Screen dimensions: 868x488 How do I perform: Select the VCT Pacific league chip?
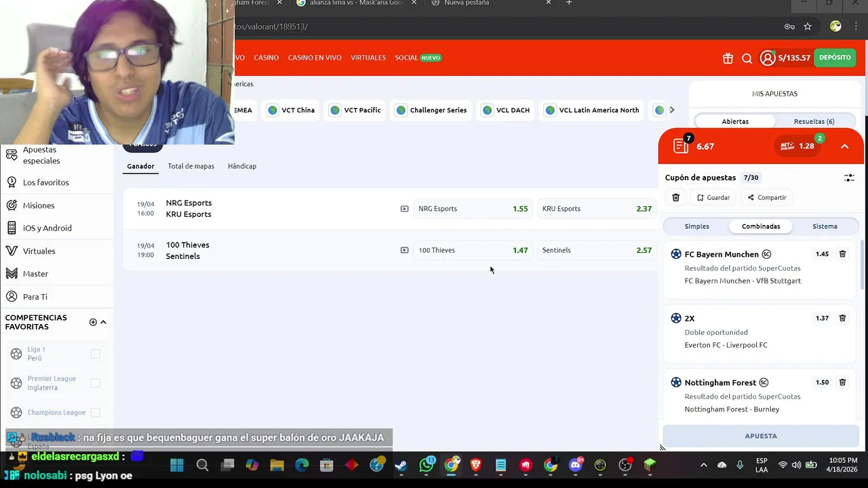click(x=355, y=110)
